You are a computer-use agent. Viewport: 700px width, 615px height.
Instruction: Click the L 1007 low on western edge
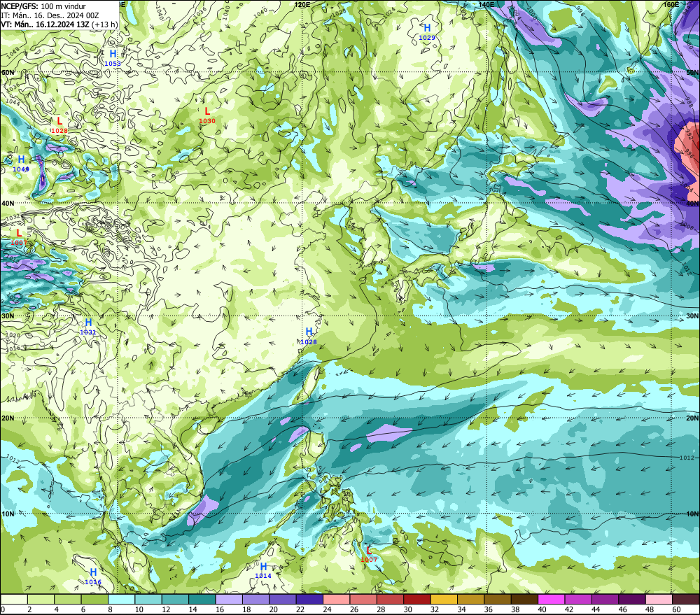tap(19, 237)
